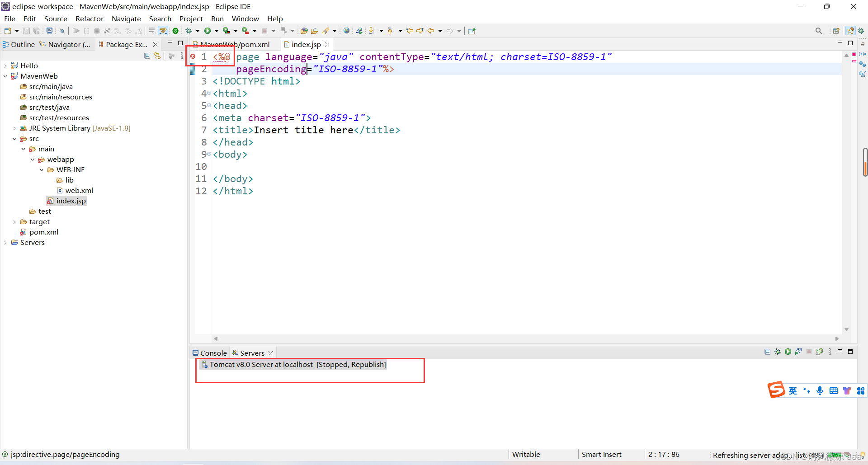Viewport: 868px width, 465px height.
Task: Click the error marker on line 1
Action: 193,56
